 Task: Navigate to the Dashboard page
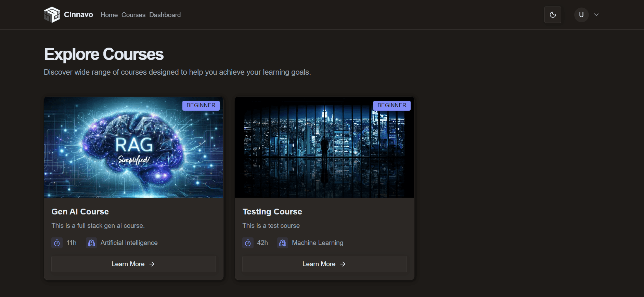(165, 15)
